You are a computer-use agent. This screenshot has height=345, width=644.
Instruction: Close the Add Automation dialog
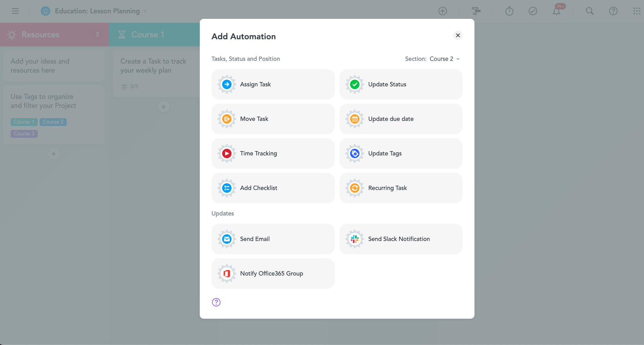point(458,35)
